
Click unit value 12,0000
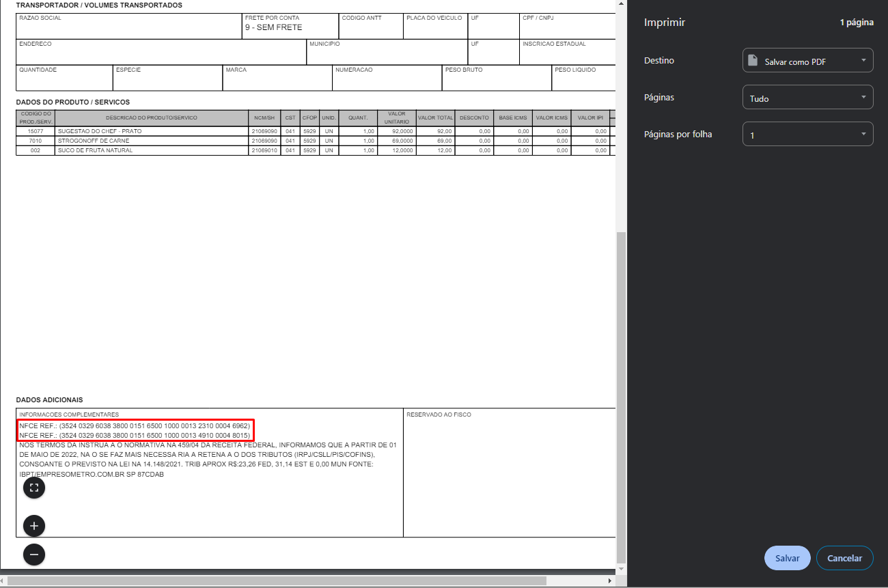(x=402, y=150)
